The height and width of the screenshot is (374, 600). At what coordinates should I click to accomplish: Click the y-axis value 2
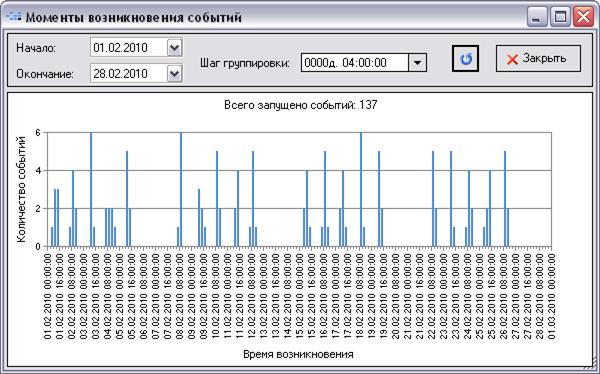(38, 209)
